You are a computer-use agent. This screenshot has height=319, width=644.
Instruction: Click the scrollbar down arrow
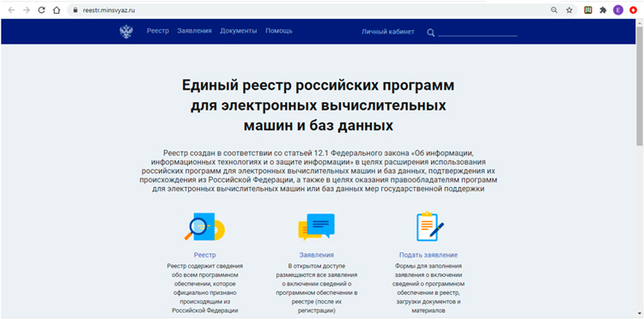click(x=640, y=313)
